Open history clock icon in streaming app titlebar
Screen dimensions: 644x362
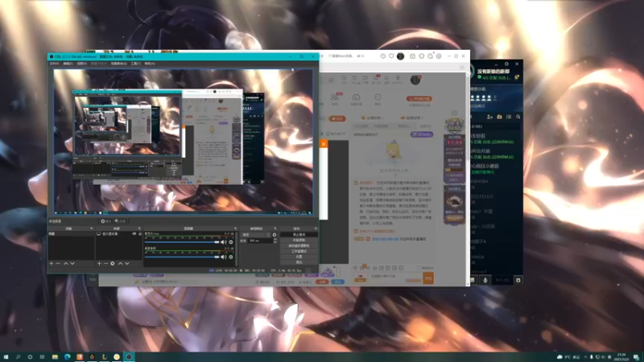[383, 56]
